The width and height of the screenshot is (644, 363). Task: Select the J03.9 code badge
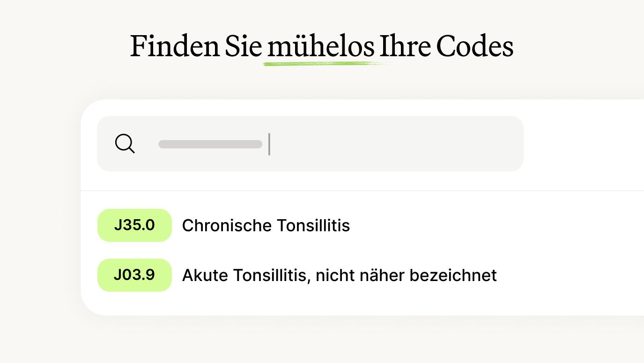134,275
